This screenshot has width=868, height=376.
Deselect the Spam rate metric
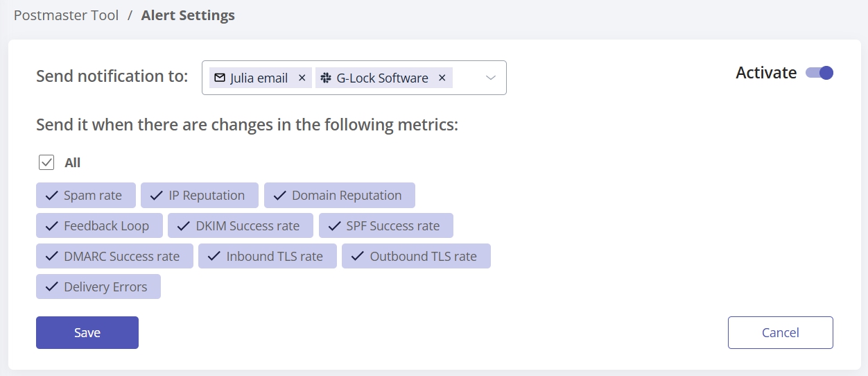point(86,196)
